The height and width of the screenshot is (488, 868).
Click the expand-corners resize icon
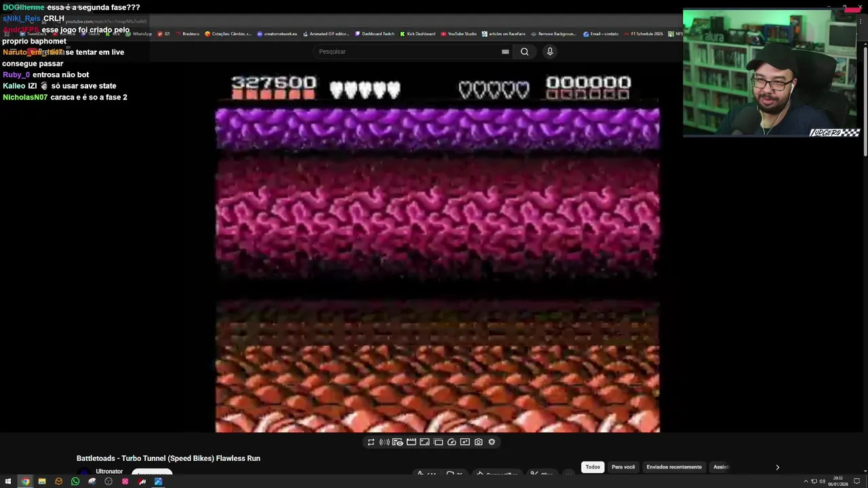(x=425, y=442)
